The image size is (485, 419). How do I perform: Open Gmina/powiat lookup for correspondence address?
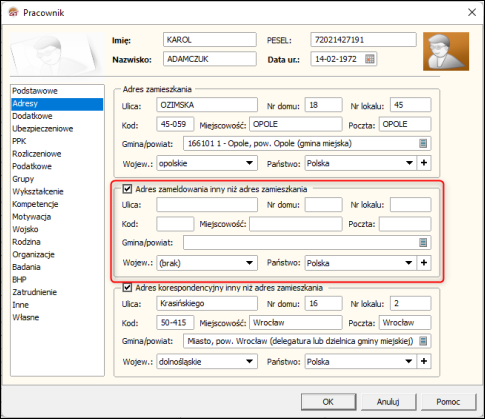click(423, 341)
